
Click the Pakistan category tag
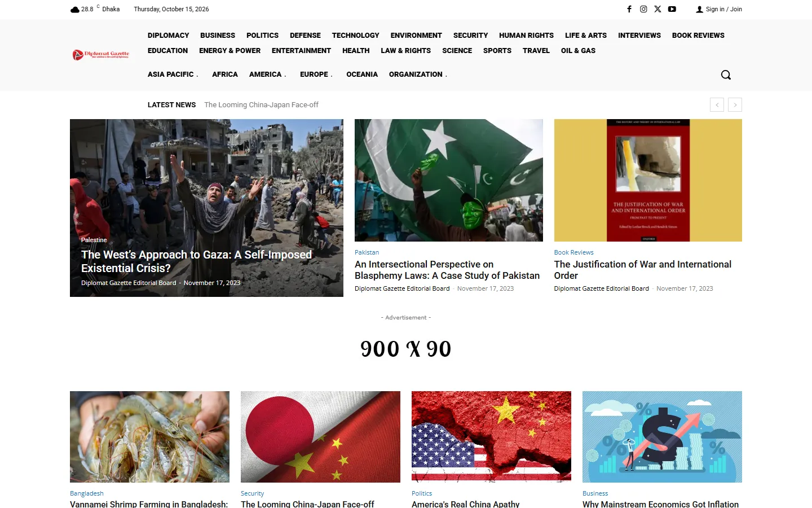tap(367, 252)
